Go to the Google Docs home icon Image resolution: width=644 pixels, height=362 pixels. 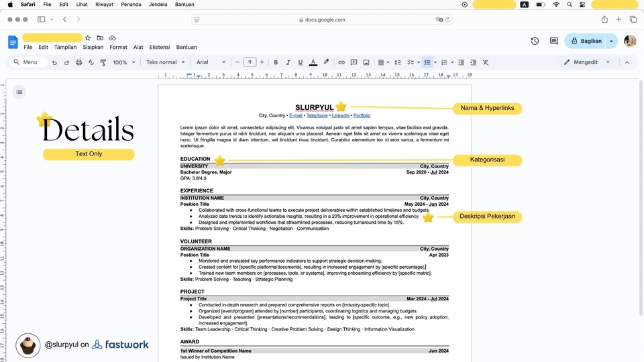pyautogui.click(x=13, y=42)
